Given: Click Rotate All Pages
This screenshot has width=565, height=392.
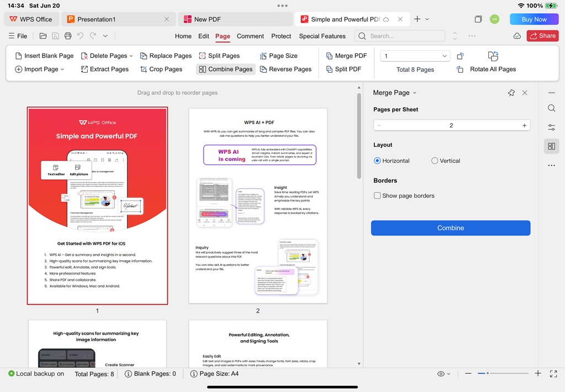Looking at the screenshot, I should pyautogui.click(x=493, y=69).
